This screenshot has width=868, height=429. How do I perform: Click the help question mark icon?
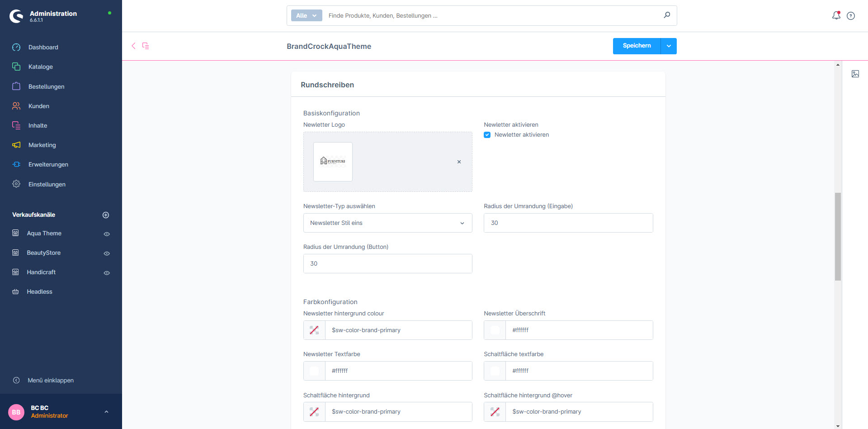point(851,16)
